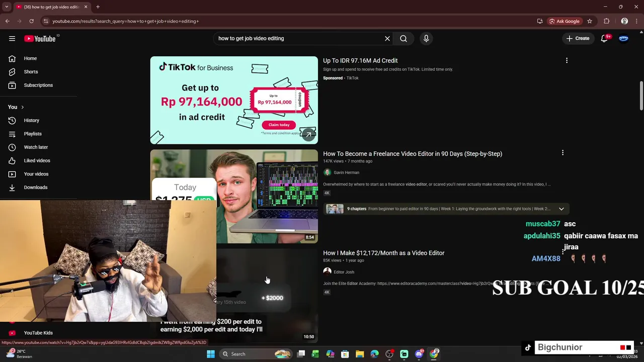The height and width of the screenshot is (362, 644).
Task: Open Discord from taskbar
Action: [419, 354]
